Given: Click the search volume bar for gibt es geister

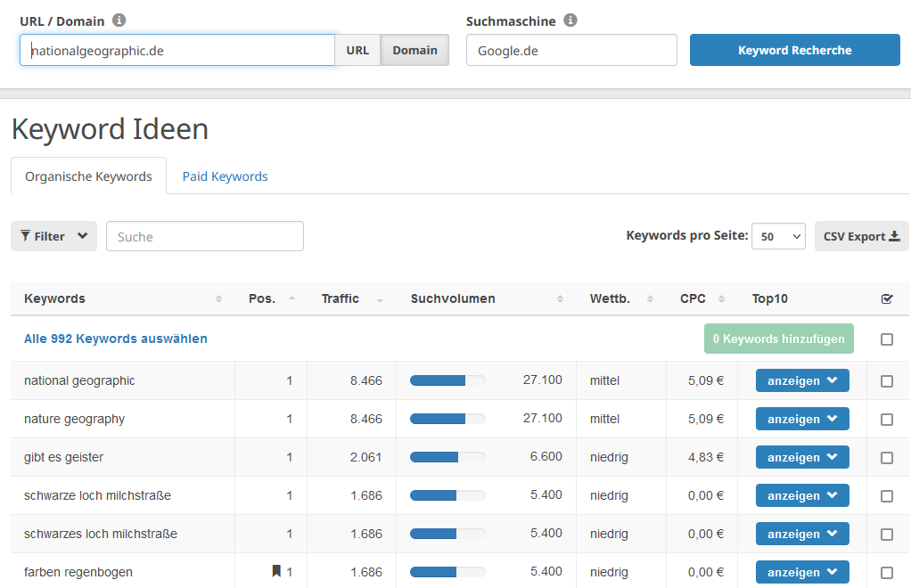Looking at the screenshot, I should 447,457.
